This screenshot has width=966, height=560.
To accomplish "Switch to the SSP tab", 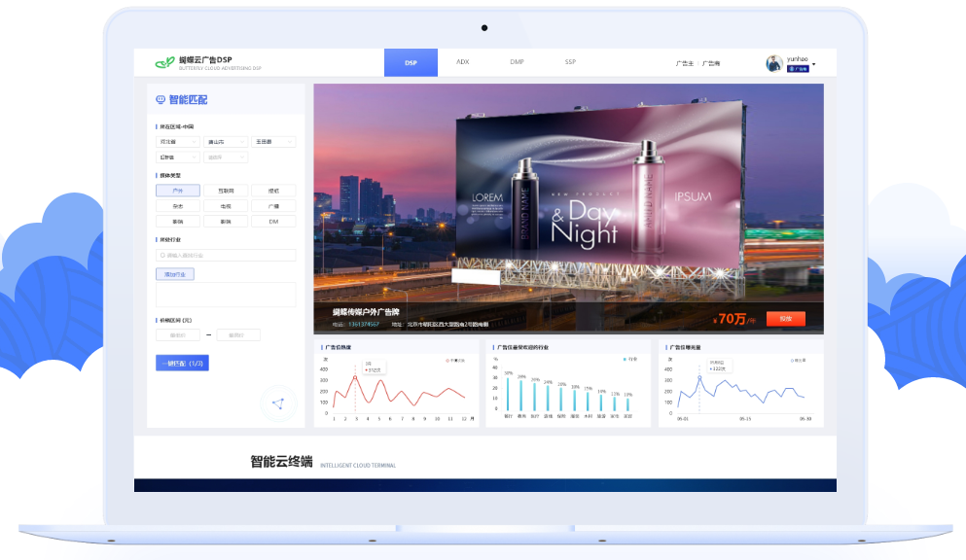I will tap(570, 62).
